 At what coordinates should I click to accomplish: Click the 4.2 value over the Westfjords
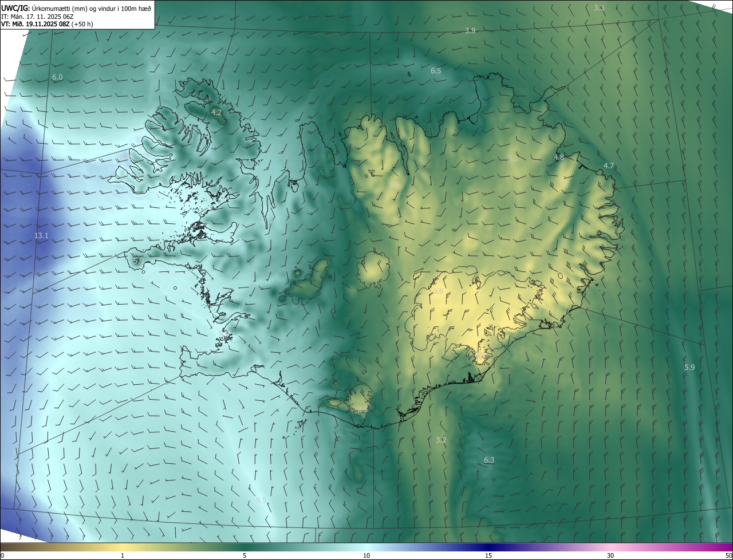tap(216, 113)
